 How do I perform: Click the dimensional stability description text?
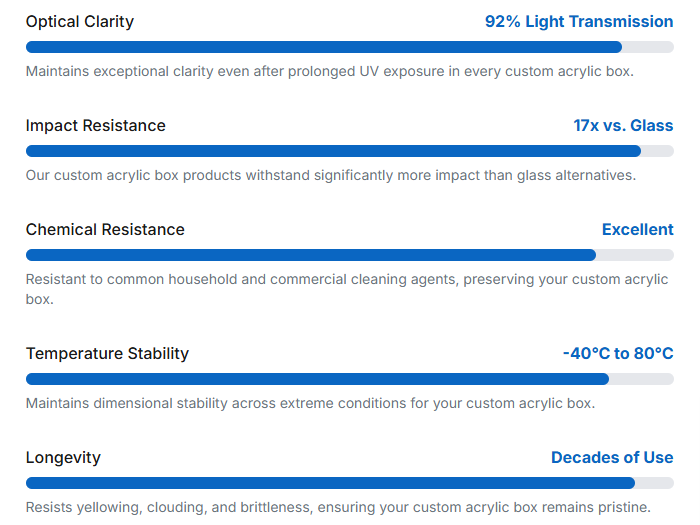click(310, 403)
